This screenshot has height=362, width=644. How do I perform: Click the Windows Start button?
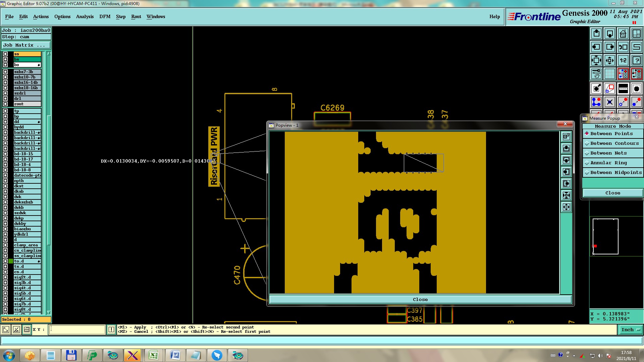9,355
